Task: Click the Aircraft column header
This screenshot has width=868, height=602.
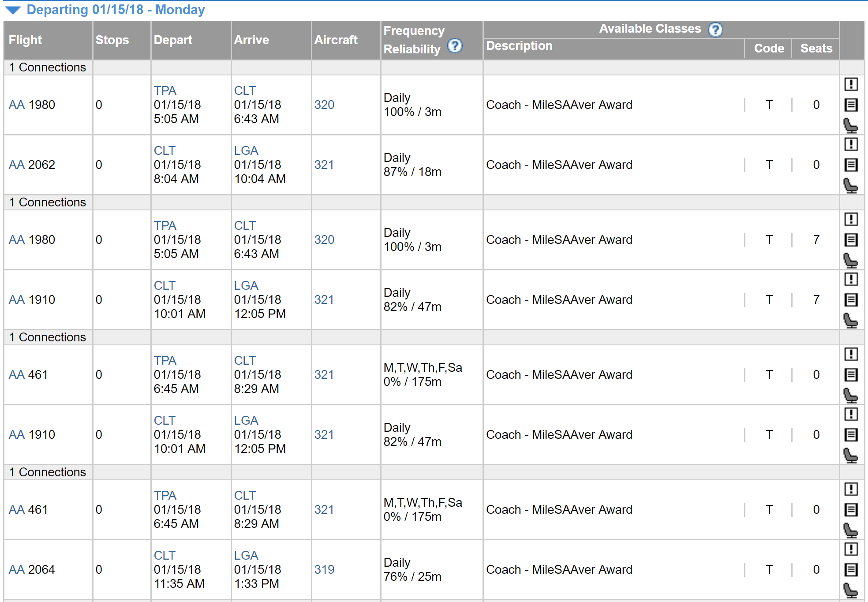Action: click(x=336, y=40)
